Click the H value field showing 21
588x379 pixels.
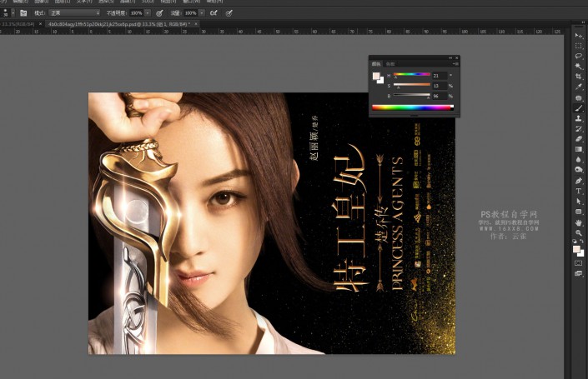[x=440, y=76]
